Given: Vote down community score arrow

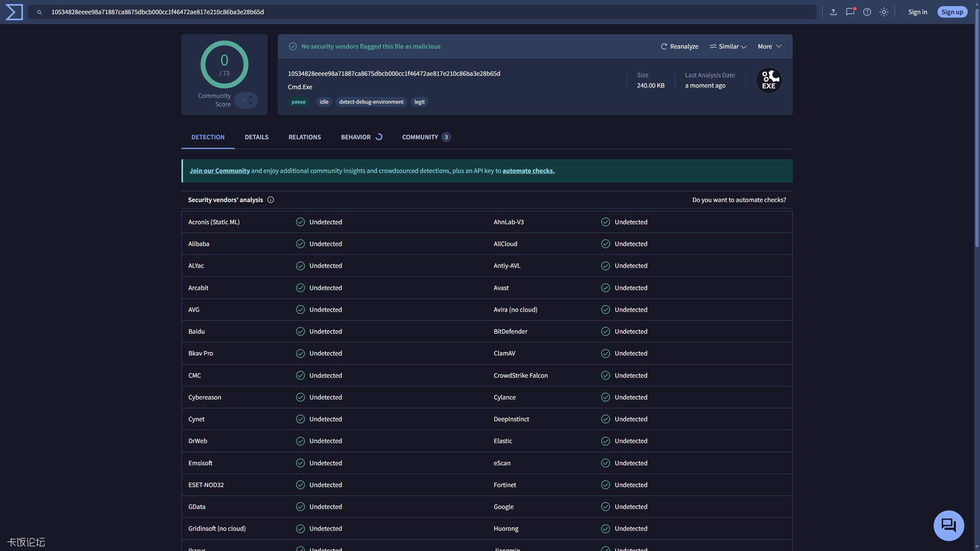Looking at the screenshot, I should [x=250, y=103].
